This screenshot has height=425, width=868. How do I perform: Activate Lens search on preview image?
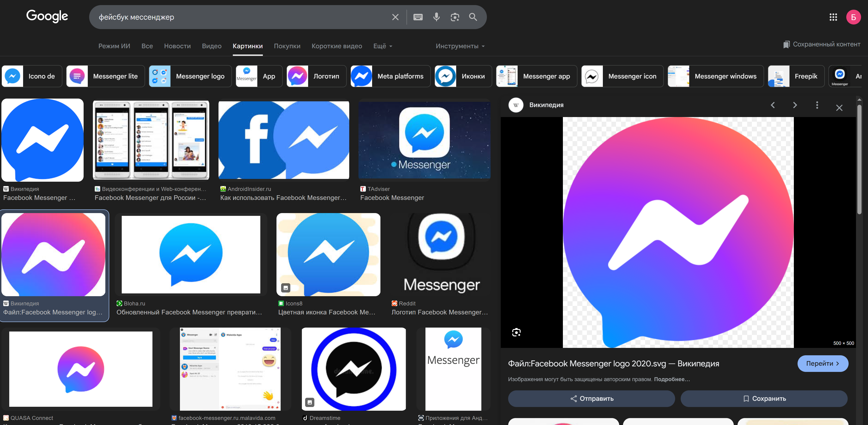coord(516,332)
